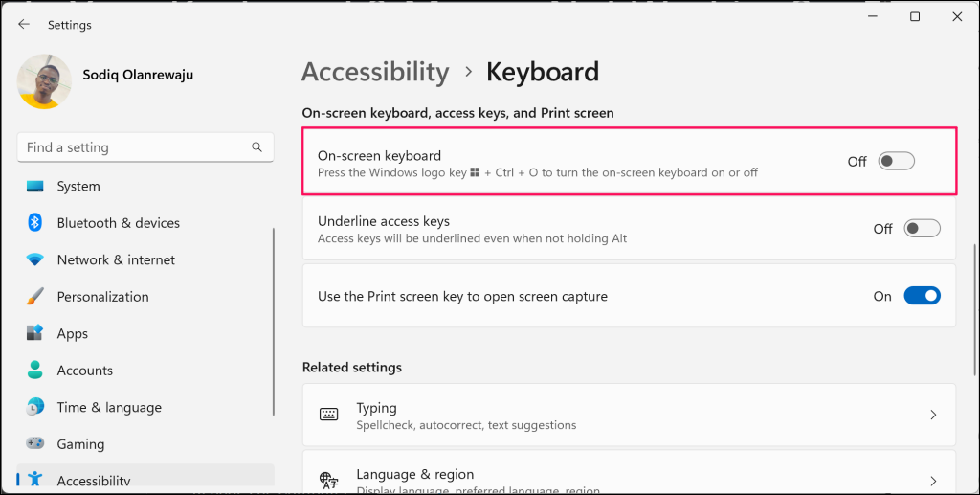The width and height of the screenshot is (980, 495).
Task: Enable the Underline access keys toggle
Action: point(923,229)
